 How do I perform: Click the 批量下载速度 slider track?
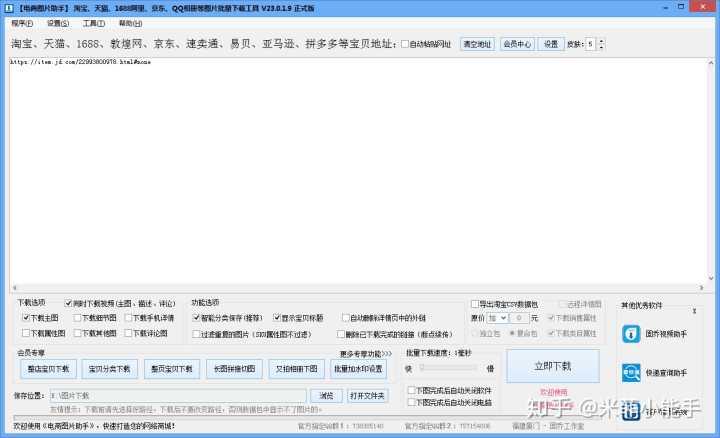click(x=449, y=368)
